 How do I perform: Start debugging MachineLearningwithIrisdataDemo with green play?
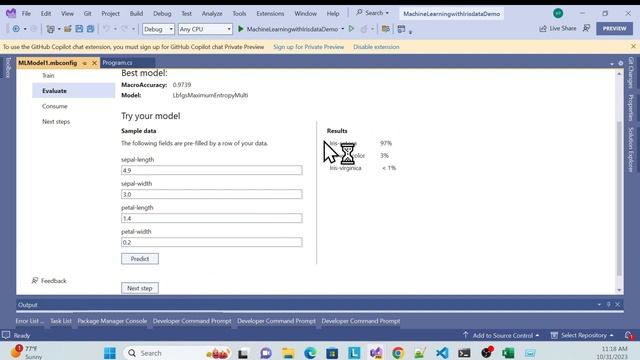pyautogui.click(x=240, y=29)
